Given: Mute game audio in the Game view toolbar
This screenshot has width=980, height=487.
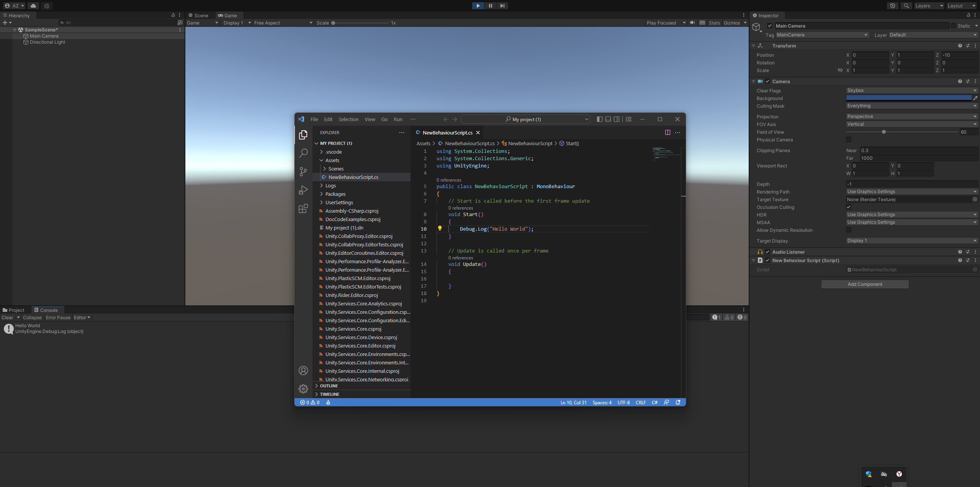Looking at the screenshot, I should click(692, 23).
